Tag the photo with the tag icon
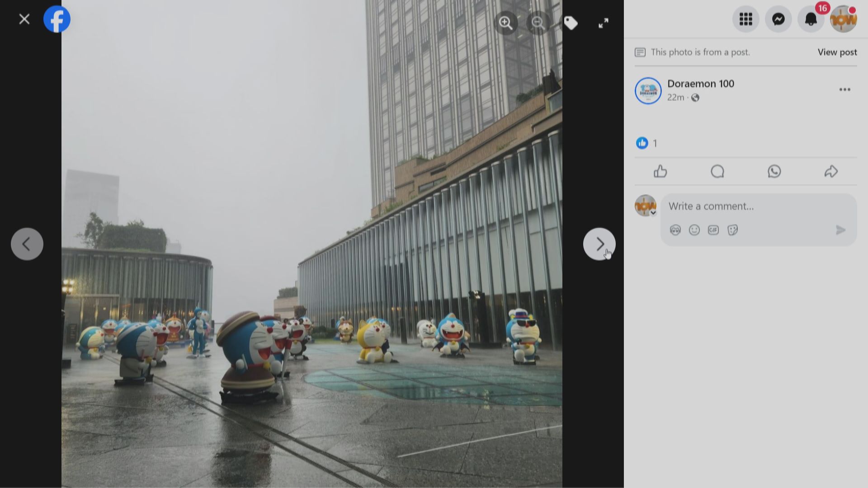 [x=571, y=23]
